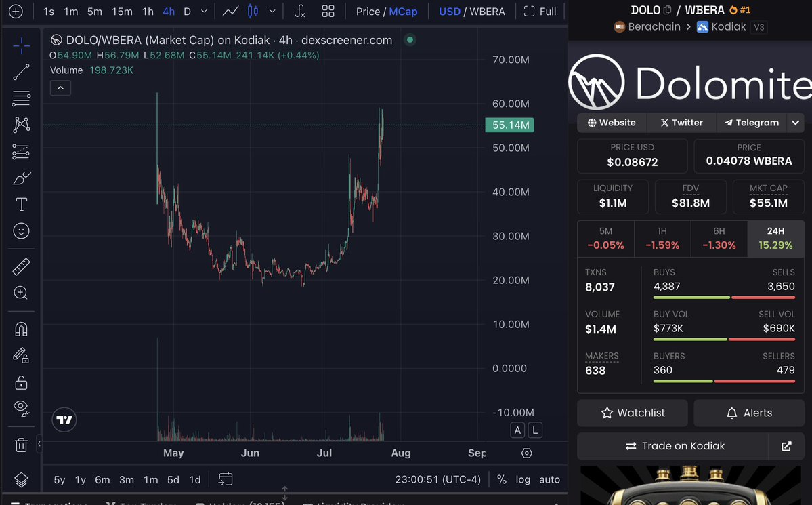Set the 1m date range at bottom
Viewport: 812px width, 505px height.
[x=151, y=480]
